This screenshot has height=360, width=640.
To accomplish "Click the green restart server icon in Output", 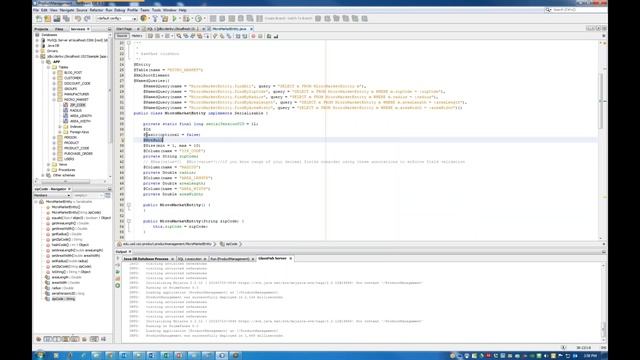I will click(x=118, y=272).
